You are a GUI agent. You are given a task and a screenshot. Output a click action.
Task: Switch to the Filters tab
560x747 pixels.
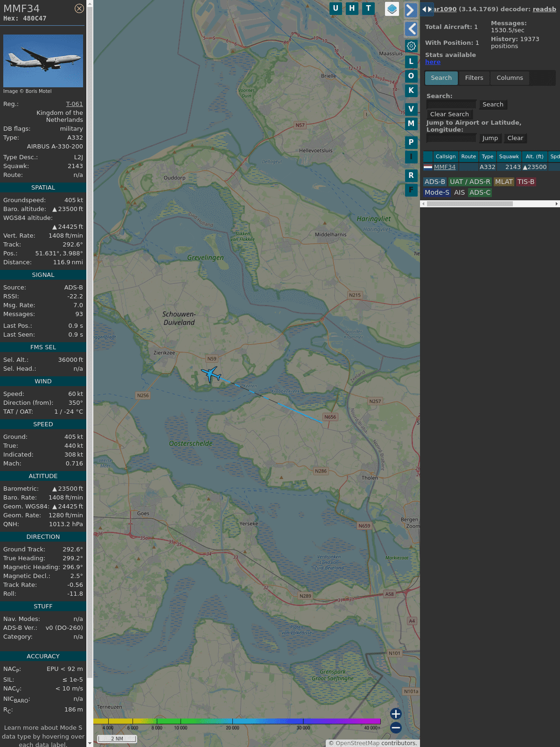[x=474, y=78]
